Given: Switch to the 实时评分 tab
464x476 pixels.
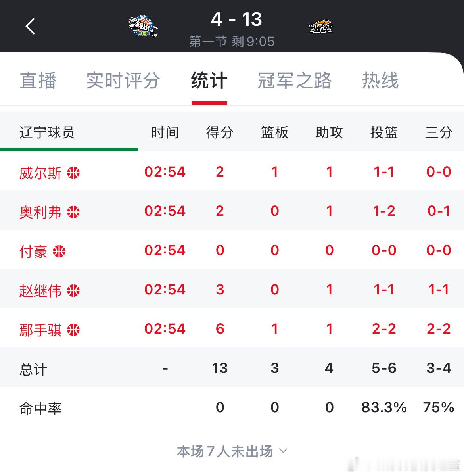Looking at the screenshot, I should coord(123,81).
